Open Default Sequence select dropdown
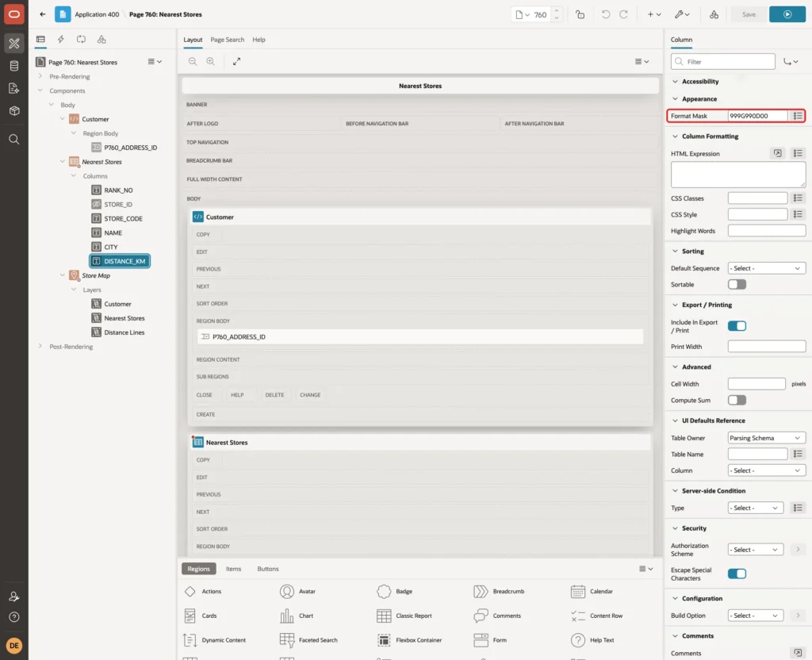The width and height of the screenshot is (812, 660). click(767, 268)
